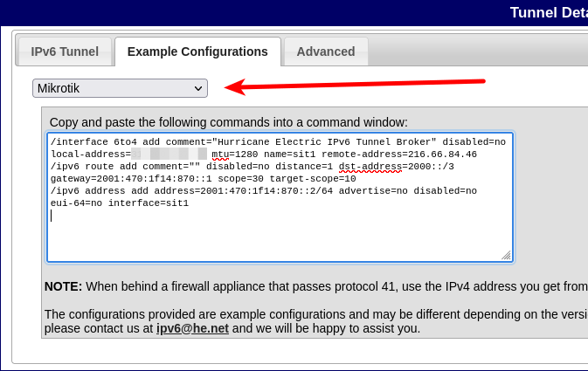Click the "remote-address=216.66.84.46" text
This screenshot has width=588, height=371.
click(x=399, y=155)
